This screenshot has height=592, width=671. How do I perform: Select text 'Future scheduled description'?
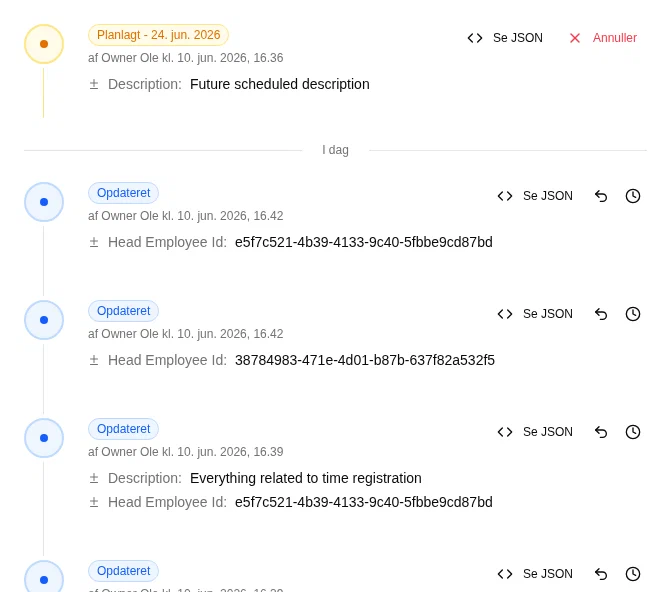pos(279,84)
